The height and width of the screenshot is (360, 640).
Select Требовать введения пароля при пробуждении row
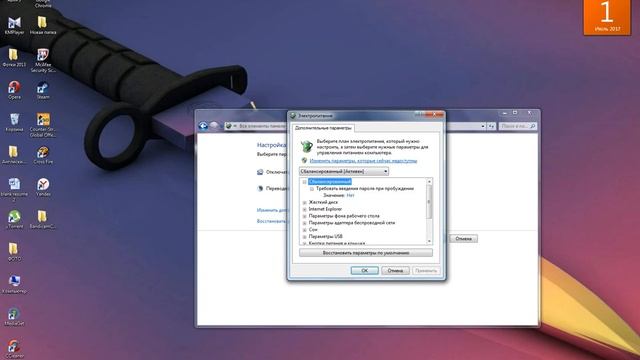point(365,189)
